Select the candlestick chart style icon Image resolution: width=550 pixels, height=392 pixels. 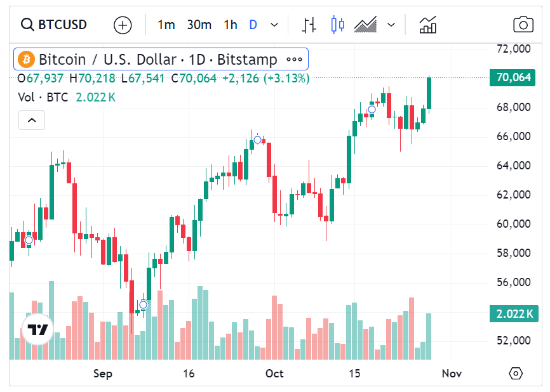337,24
